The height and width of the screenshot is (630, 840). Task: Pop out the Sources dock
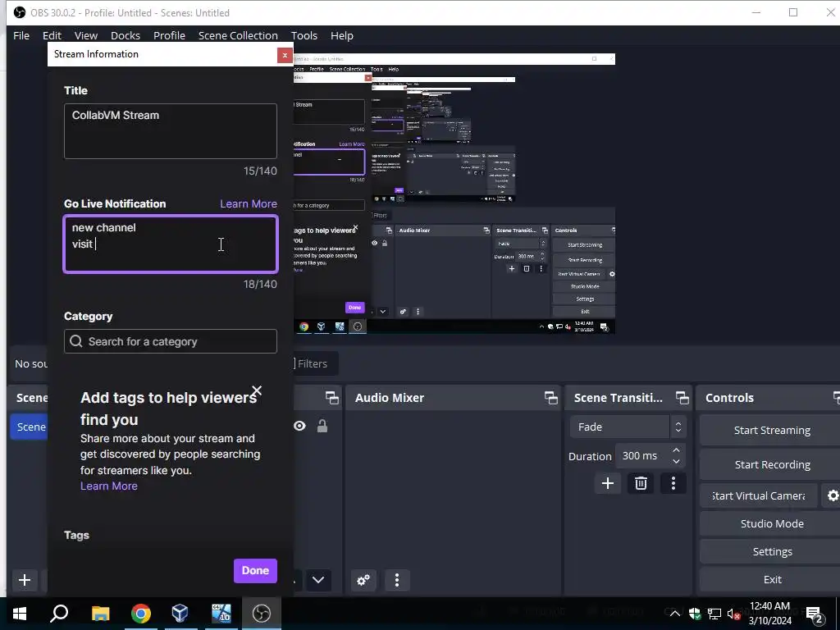pos(332,398)
